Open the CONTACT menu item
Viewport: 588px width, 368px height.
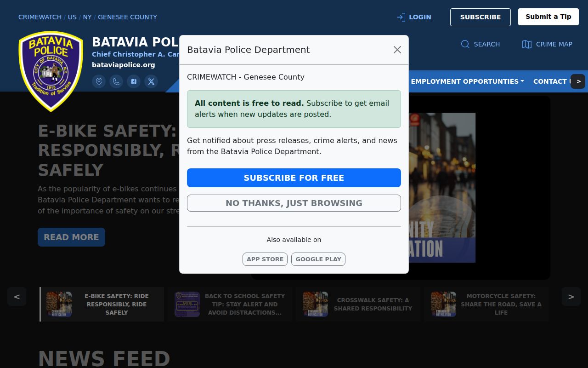pyautogui.click(x=551, y=81)
